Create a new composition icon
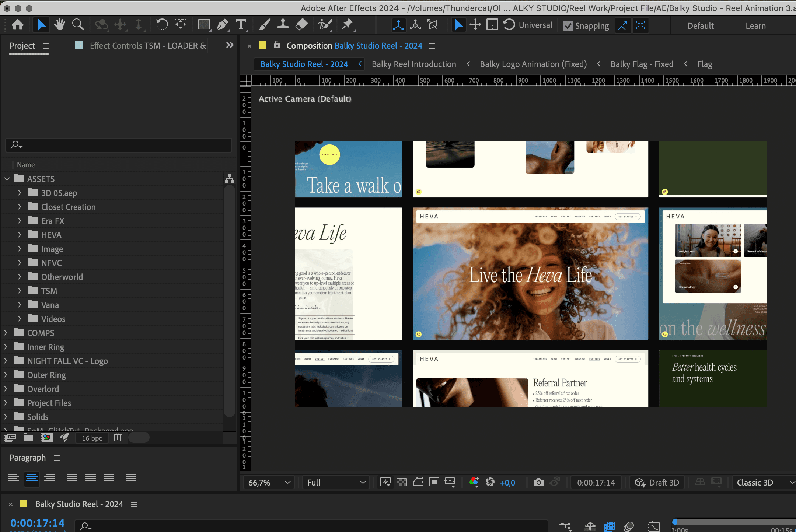This screenshot has height=532, width=796. (x=46, y=438)
